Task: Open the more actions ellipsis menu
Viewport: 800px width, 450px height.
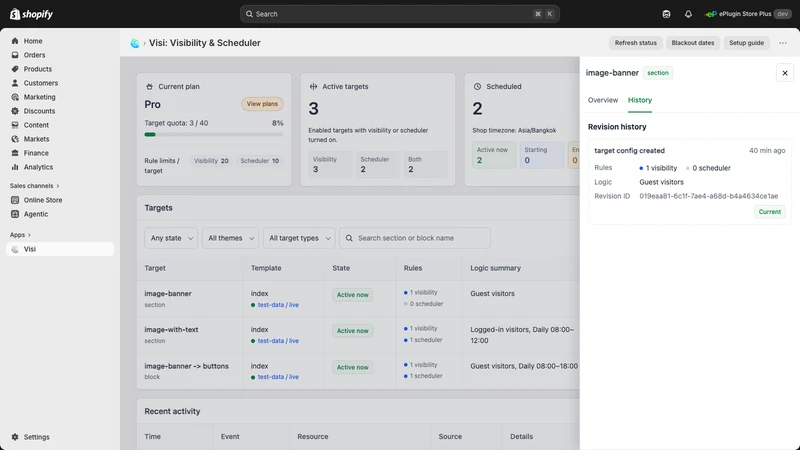Action: [783, 43]
